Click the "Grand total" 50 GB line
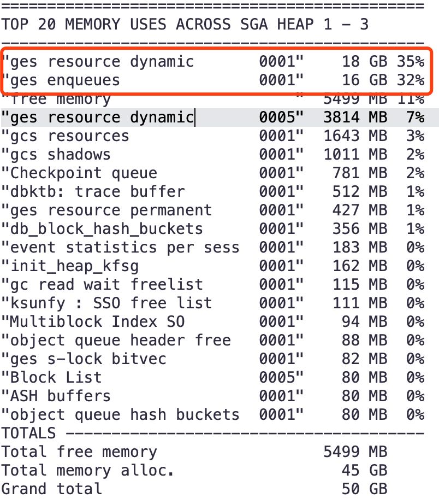Screen dimensions: 439x504 tap(51, 489)
